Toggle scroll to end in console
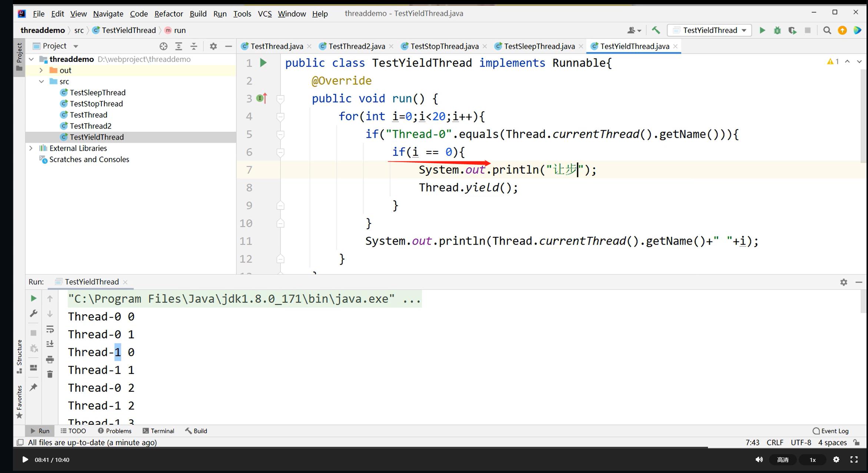Image resolution: width=868 pixels, height=473 pixels. pos(50,344)
